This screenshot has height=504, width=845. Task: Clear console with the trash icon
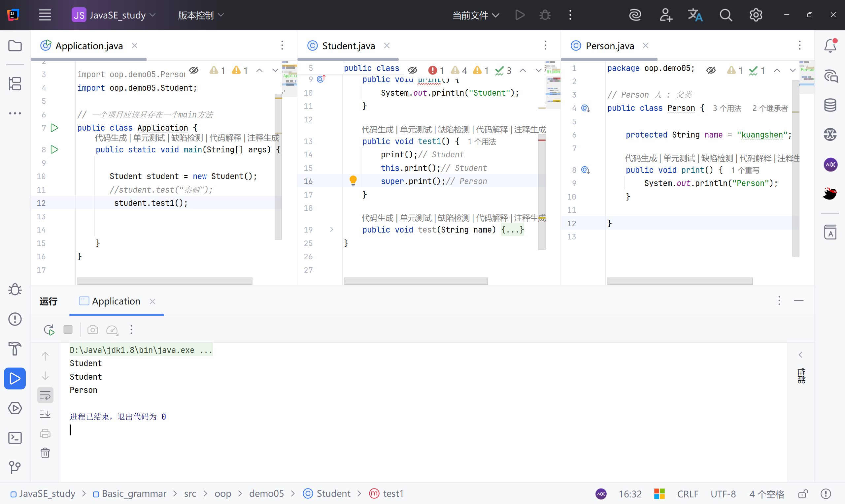[45, 453]
